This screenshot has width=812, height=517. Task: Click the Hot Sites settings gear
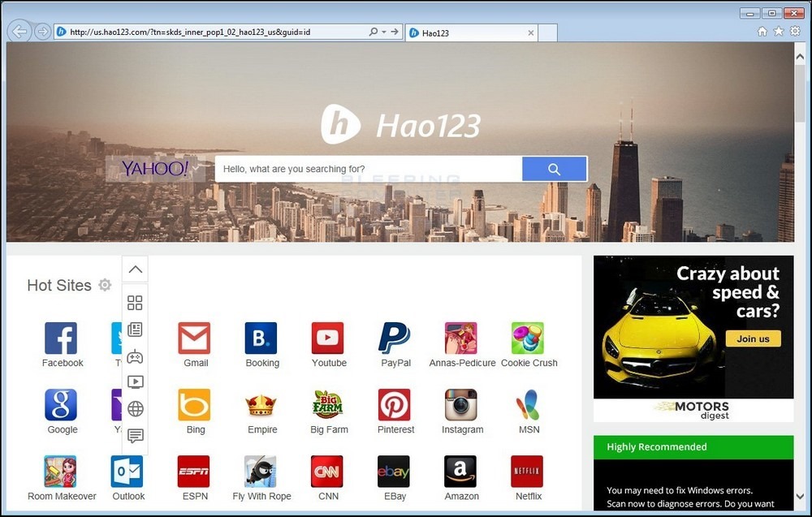(x=105, y=285)
